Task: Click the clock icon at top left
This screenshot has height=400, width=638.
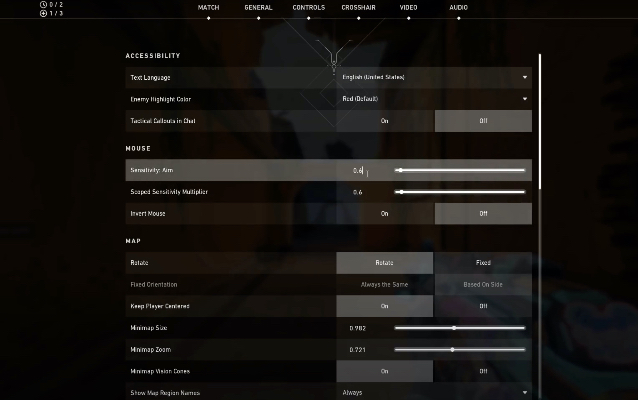Action: 43,4
